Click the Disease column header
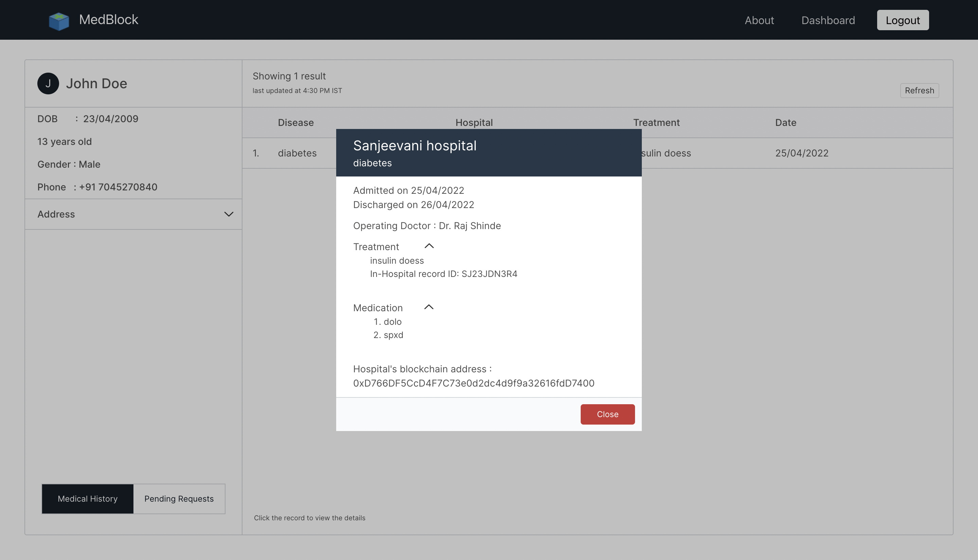Viewport: 978px width, 560px height. tap(295, 123)
